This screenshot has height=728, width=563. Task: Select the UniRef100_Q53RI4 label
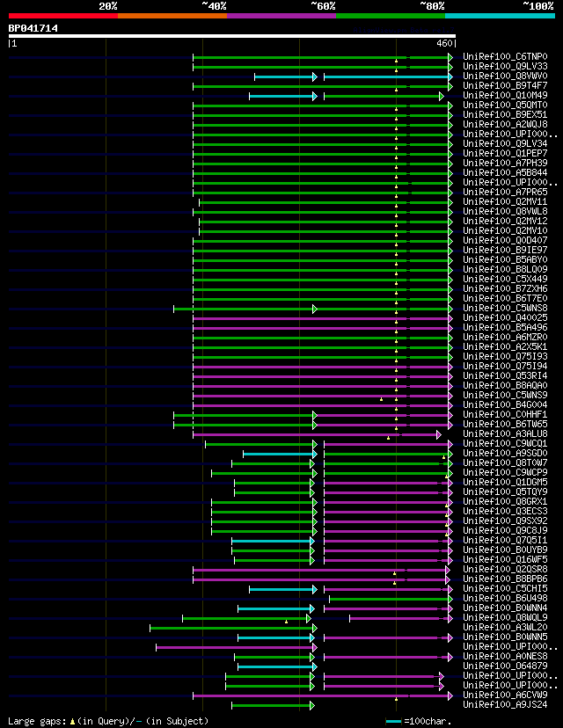click(x=505, y=375)
